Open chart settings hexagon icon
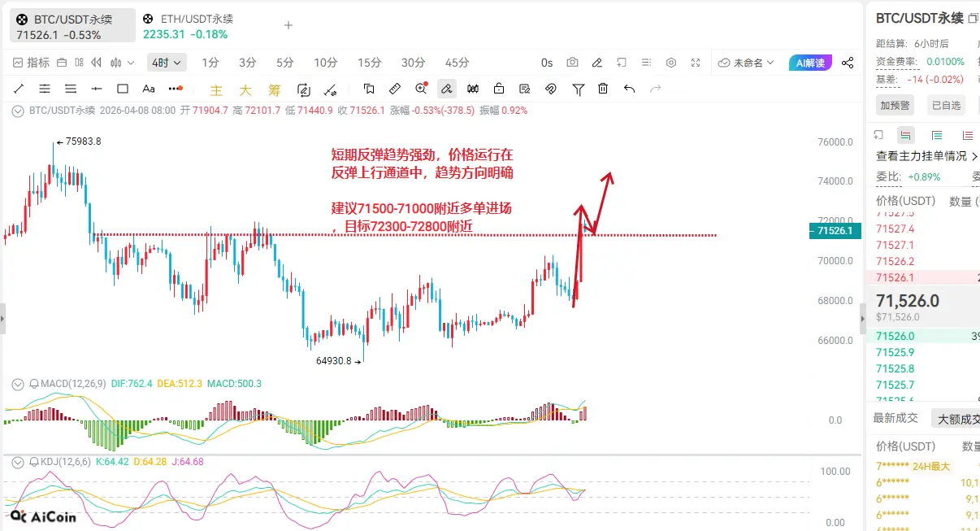 point(671,63)
